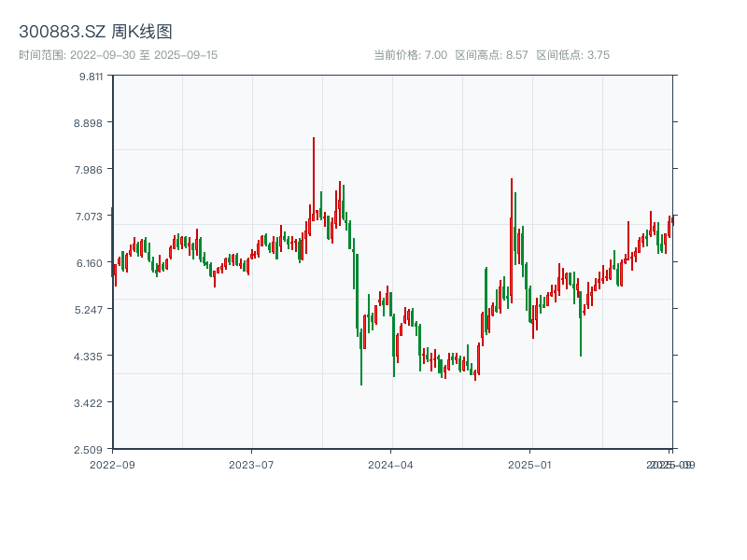Click the tallest red candlestick wick near 8.57
Image resolution: width=747 pixels, height=560 pixels.
[314, 178]
